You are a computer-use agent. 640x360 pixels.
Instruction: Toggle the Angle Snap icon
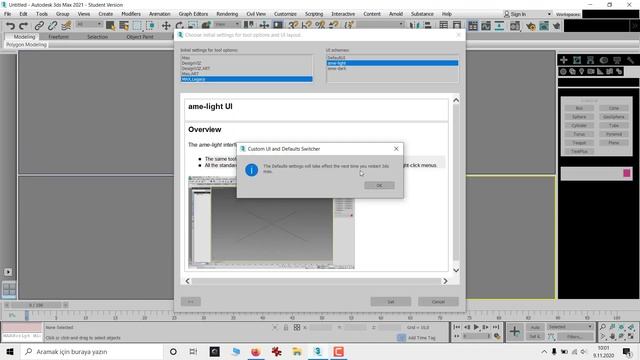click(307, 26)
